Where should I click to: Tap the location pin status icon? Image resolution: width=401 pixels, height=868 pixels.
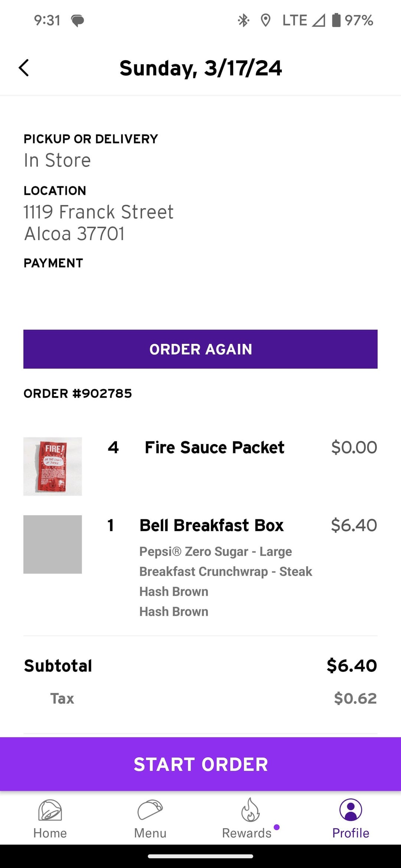pos(265,20)
